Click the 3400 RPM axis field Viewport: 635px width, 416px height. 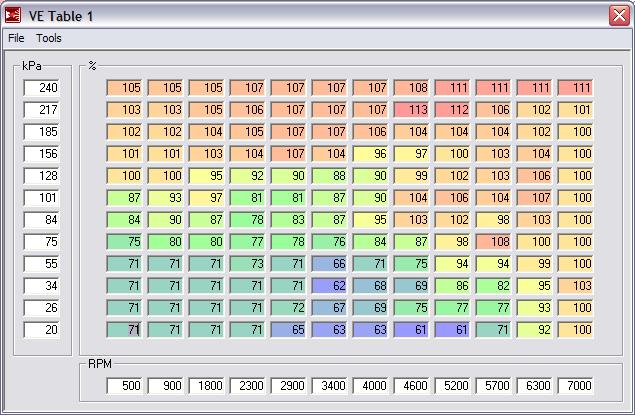pyautogui.click(x=329, y=386)
